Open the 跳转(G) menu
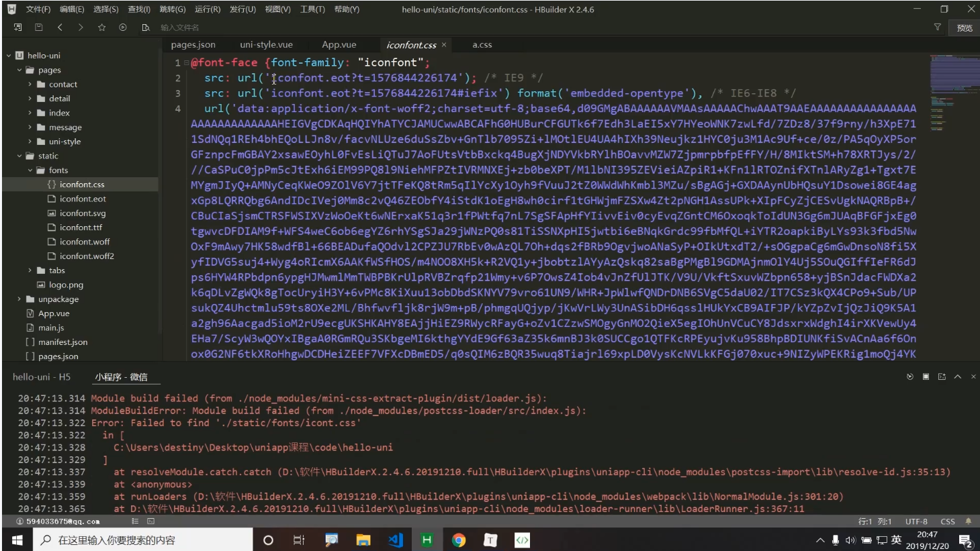Image resolution: width=980 pixels, height=551 pixels. click(x=173, y=9)
